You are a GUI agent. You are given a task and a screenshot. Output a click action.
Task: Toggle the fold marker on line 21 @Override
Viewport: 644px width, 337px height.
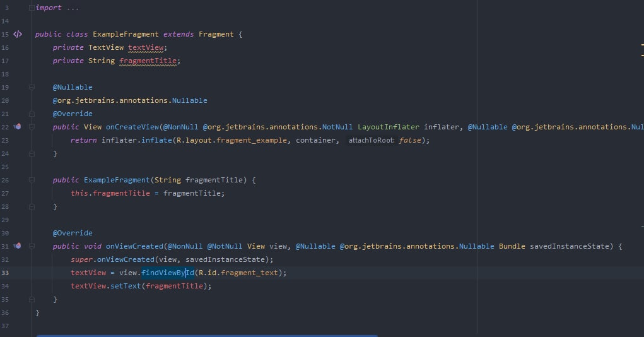pyautogui.click(x=32, y=114)
